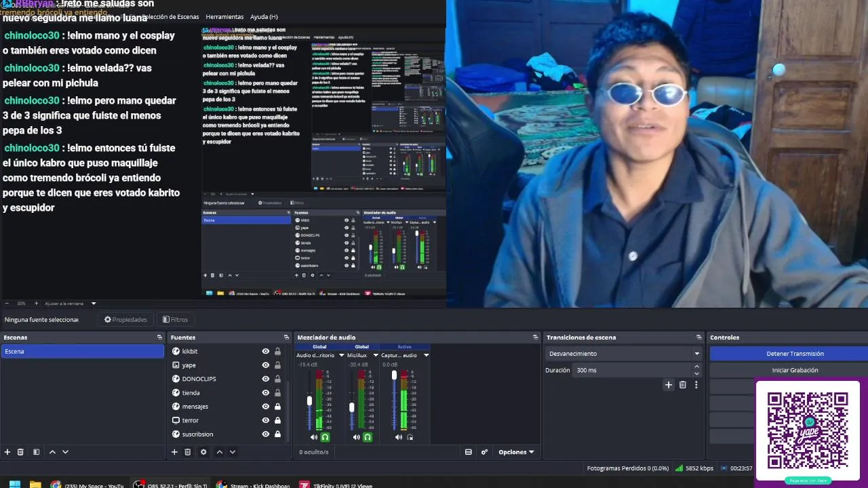Open the Opciones dropdown in the audio mixer
The height and width of the screenshot is (488, 868).
coord(516,452)
